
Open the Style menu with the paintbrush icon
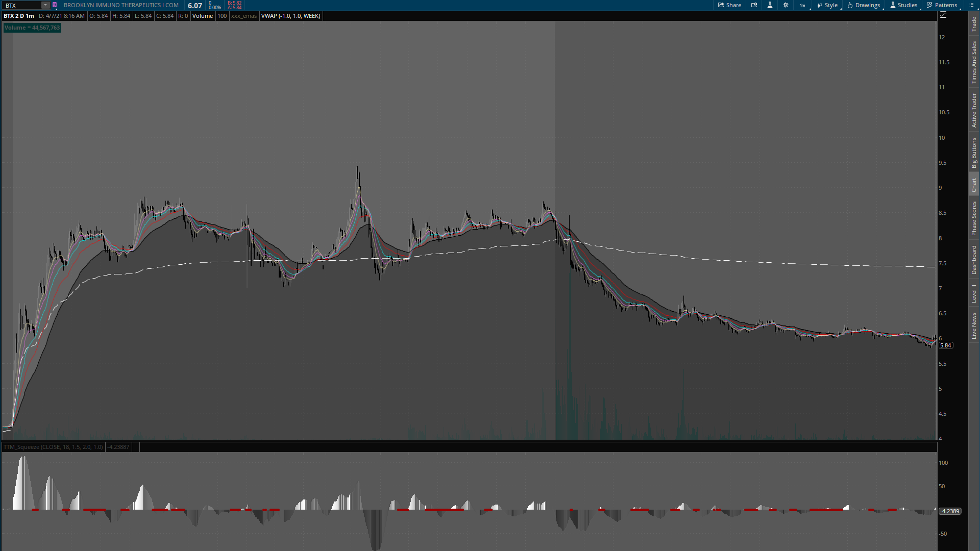click(826, 5)
